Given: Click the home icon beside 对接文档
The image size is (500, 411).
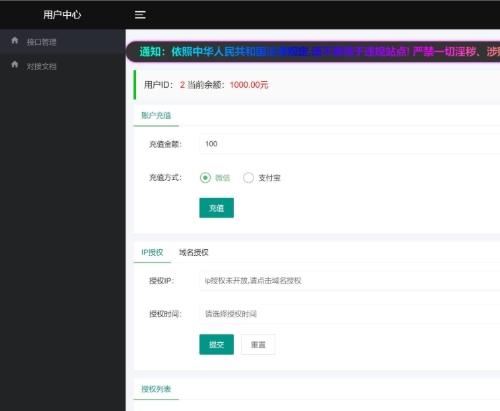Looking at the screenshot, I should point(15,65).
